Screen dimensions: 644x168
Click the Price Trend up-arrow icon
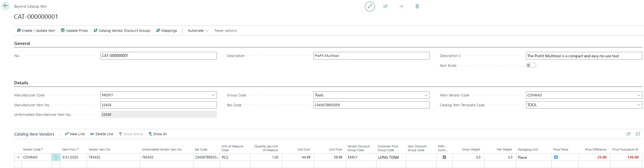pyautogui.click(x=556, y=157)
